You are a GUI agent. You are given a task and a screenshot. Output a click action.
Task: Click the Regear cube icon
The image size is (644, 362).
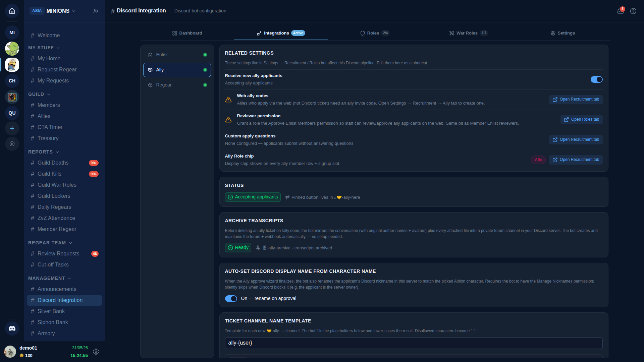tap(150, 85)
